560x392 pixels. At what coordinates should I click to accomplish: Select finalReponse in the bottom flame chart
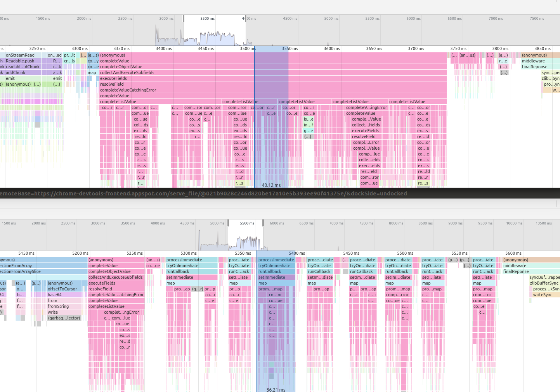coord(531,271)
